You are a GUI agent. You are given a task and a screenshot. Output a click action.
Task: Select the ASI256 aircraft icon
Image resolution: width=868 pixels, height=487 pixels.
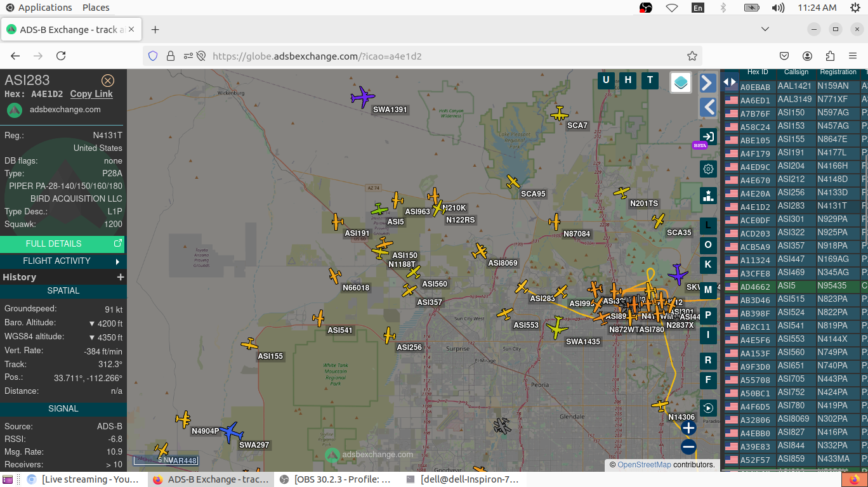pyautogui.click(x=389, y=335)
